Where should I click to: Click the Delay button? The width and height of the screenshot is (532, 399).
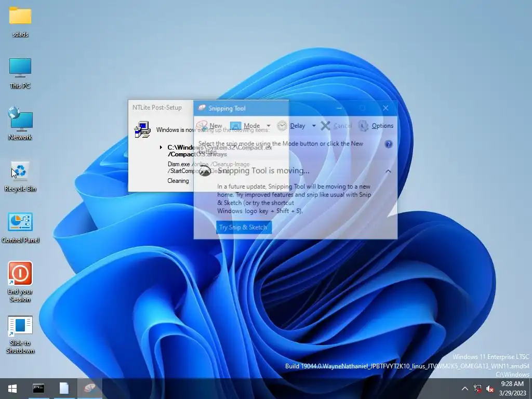[x=291, y=126]
